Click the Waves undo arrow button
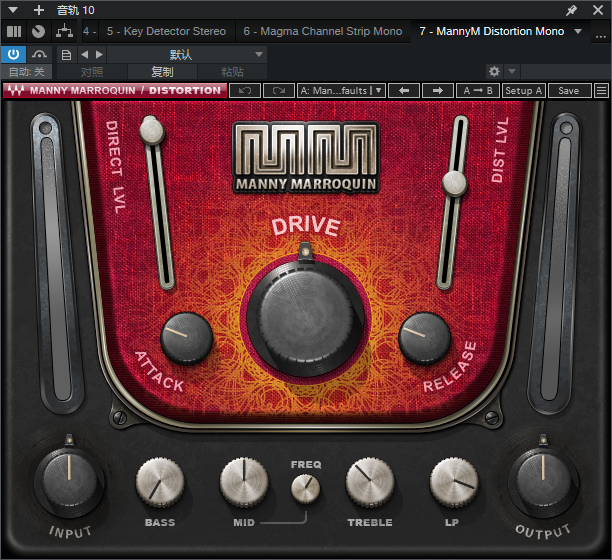This screenshot has height=560, width=612. pyautogui.click(x=245, y=91)
